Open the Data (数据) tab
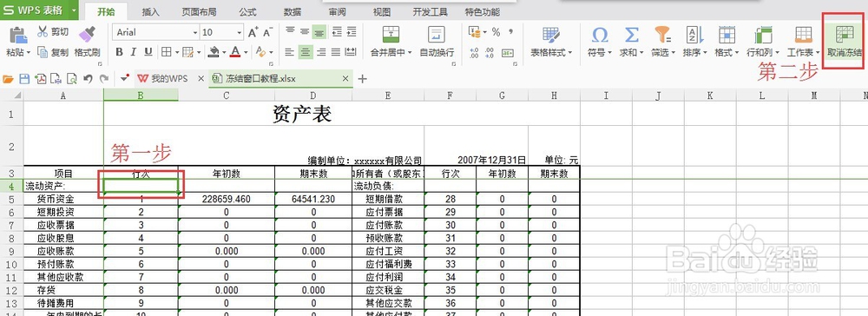This screenshot has height=316, width=868. tap(293, 11)
